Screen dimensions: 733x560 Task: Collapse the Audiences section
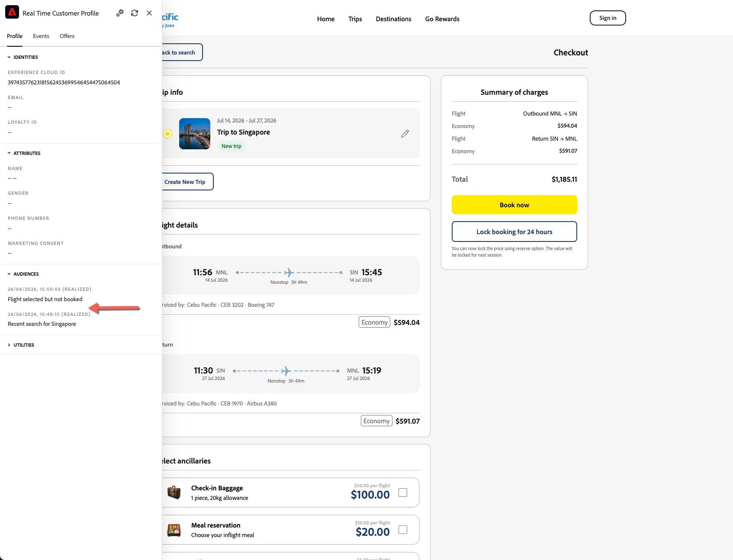[23, 274]
